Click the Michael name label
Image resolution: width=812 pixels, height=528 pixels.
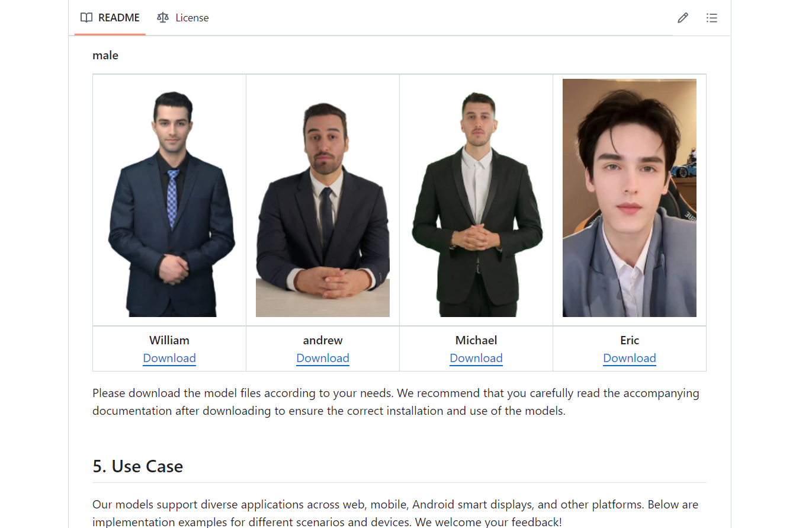pyautogui.click(x=476, y=340)
